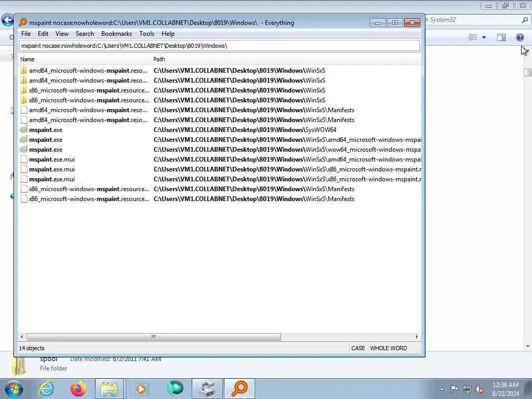Click the Everything search query field
This screenshot has width=532, height=399.
(x=219, y=46)
